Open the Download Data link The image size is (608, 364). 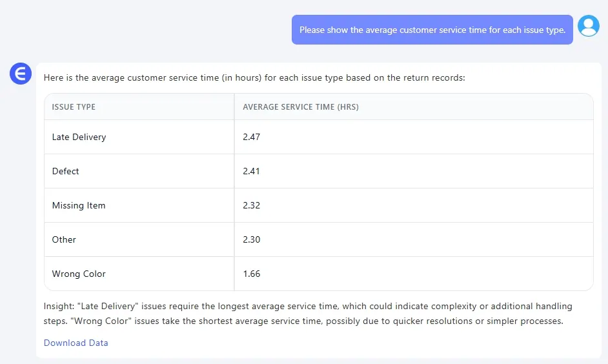click(76, 343)
